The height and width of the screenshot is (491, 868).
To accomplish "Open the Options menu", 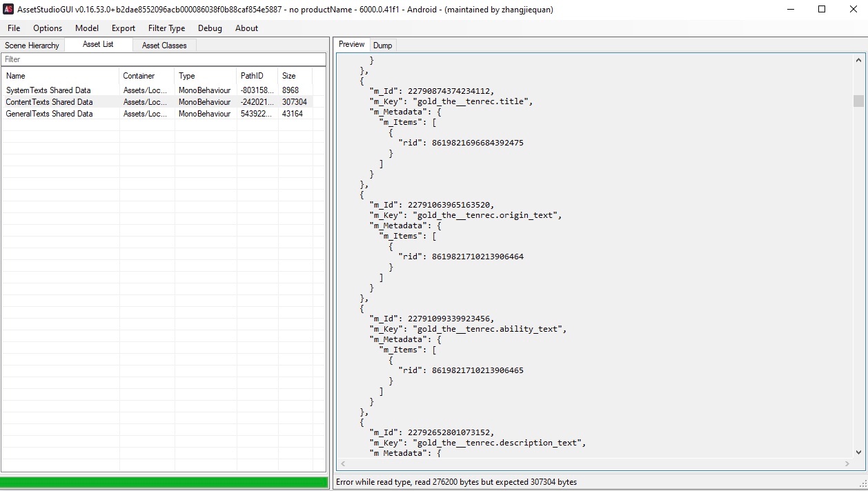I will (x=48, y=28).
